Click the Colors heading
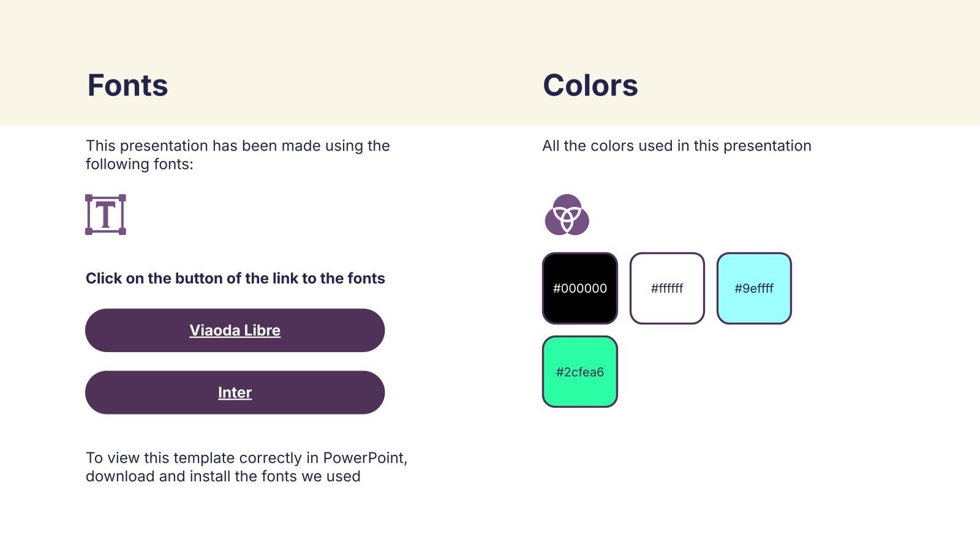 tap(590, 85)
